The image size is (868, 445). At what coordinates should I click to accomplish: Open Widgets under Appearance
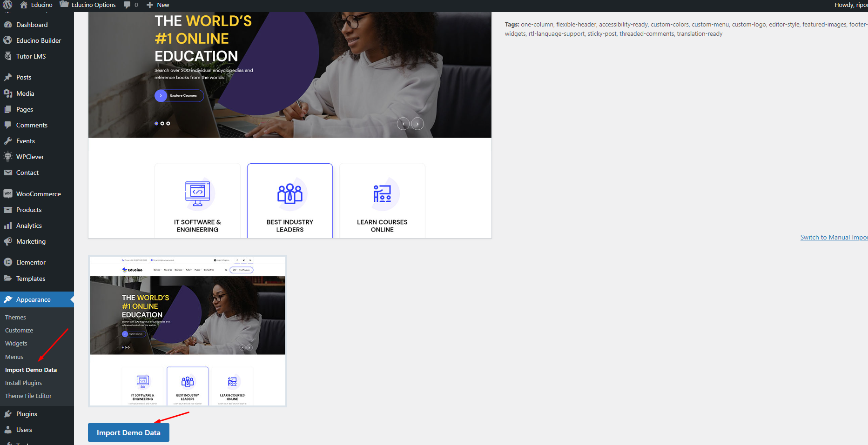coord(16,343)
